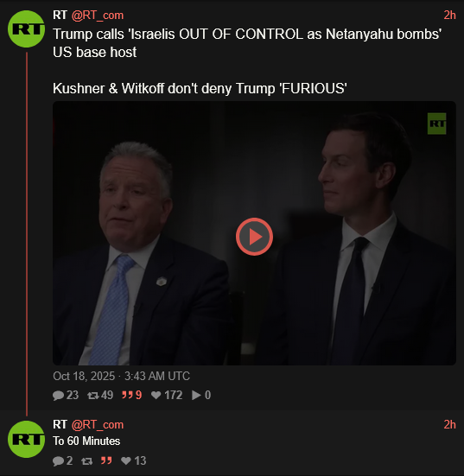This screenshot has height=476, width=464.
Task: Click the heart icon showing 13 likes
Action: [125, 460]
